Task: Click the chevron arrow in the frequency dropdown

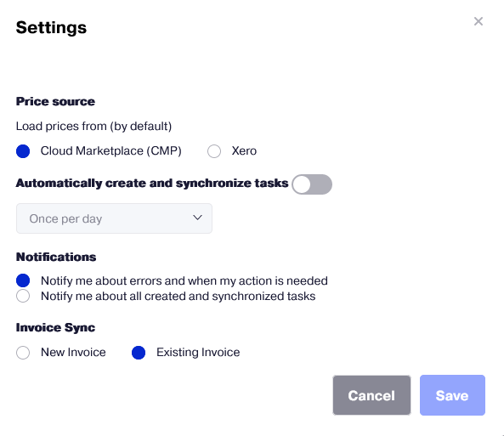Action: pos(197,218)
